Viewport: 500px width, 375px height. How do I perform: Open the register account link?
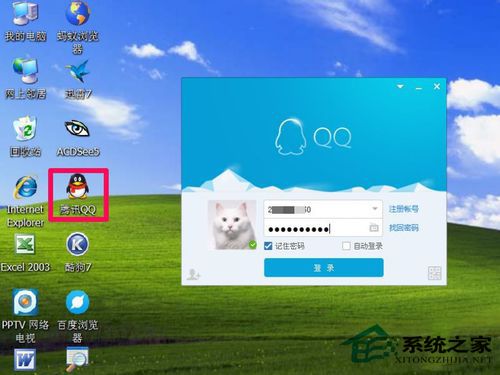tap(403, 209)
